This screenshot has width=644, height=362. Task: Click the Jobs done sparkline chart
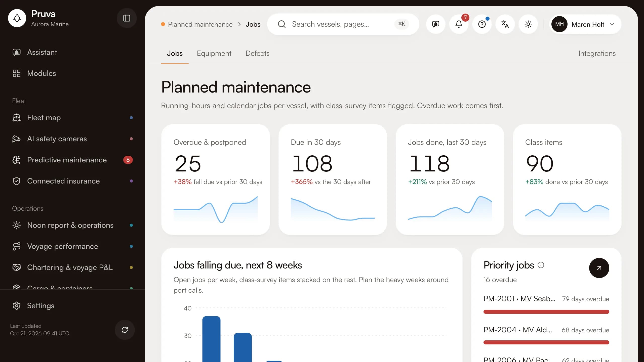[x=450, y=209]
